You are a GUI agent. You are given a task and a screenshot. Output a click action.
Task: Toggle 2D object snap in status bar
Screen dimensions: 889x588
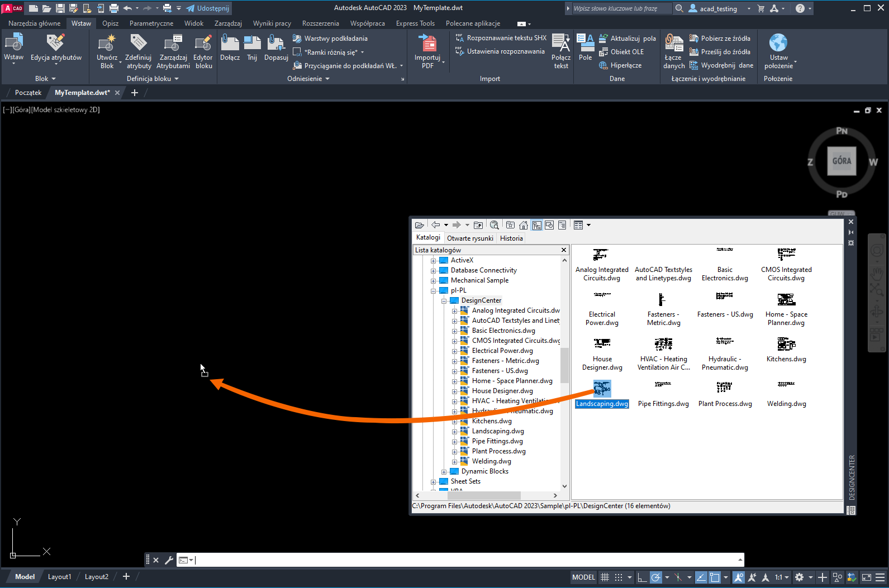(715, 577)
